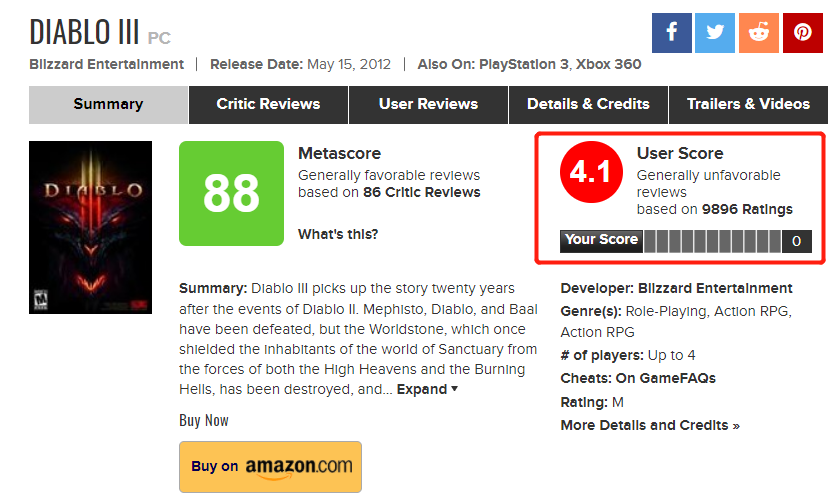Open the Summary tab

tap(108, 104)
